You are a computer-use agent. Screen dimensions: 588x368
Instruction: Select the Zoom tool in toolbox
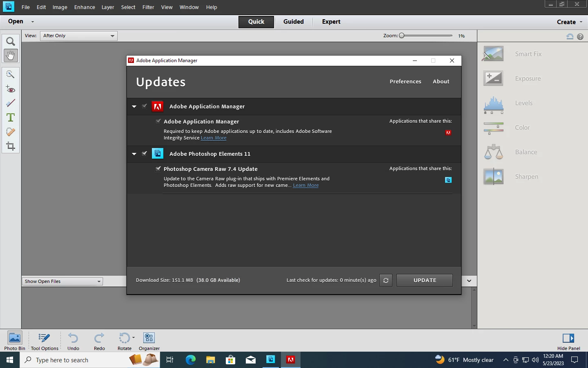[11, 41]
